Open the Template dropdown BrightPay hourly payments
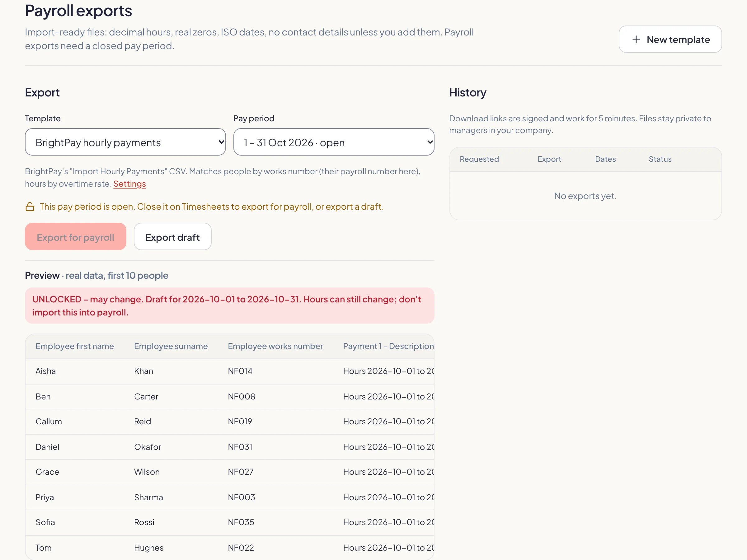747x560 pixels. [125, 142]
